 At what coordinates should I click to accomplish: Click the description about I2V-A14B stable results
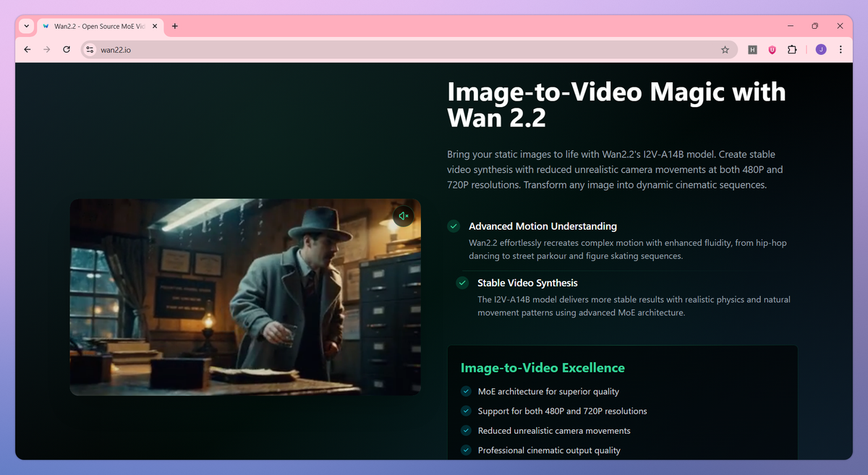pyautogui.click(x=634, y=306)
